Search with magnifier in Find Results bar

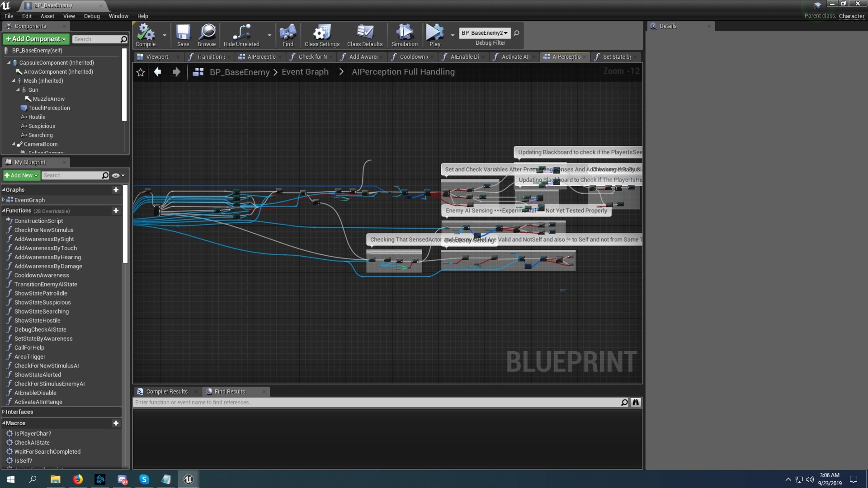click(624, 402)
